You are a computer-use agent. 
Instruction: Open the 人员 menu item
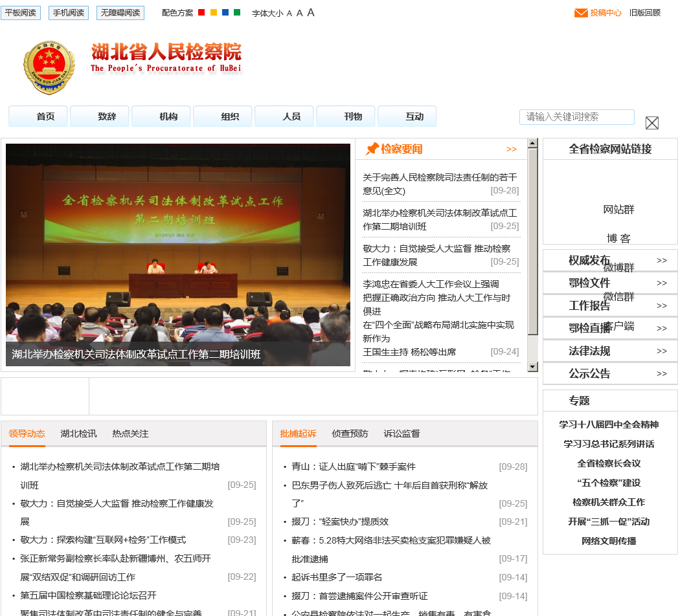284,116
